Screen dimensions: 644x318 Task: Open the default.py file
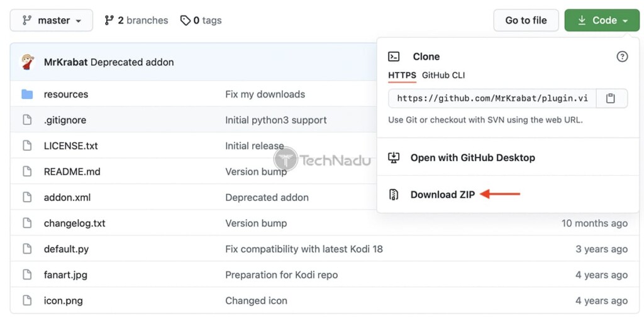coord(66,249)
